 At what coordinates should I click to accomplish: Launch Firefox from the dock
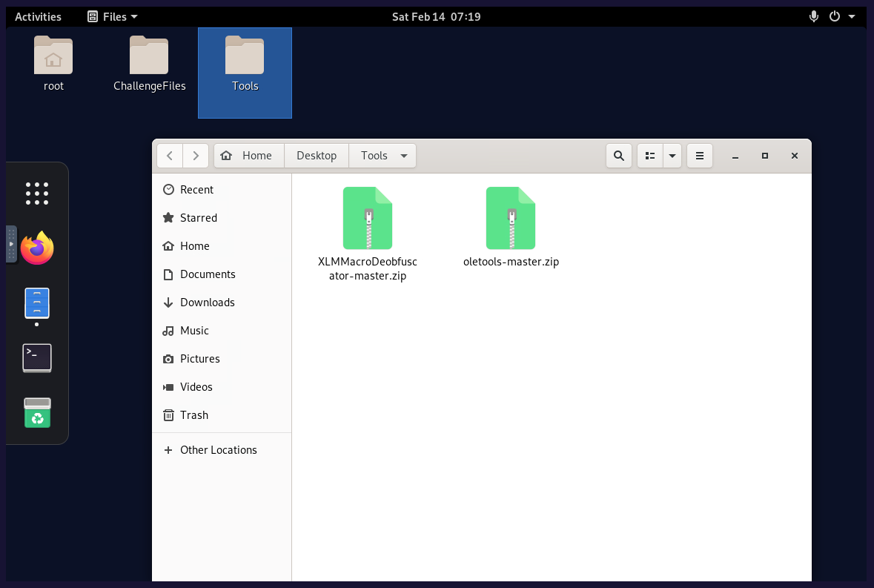(37, 248)
